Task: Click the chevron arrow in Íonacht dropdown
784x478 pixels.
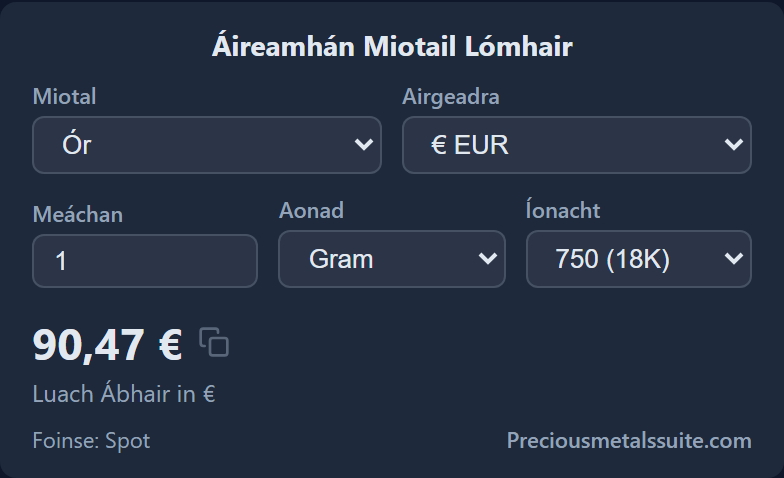Action: point(734,258)
